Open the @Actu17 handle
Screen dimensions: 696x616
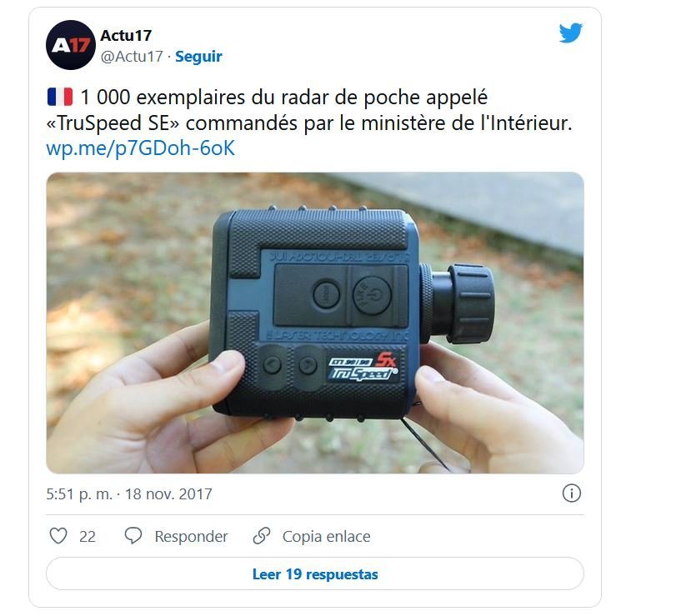pyautogui.click(x=132, y=57)
